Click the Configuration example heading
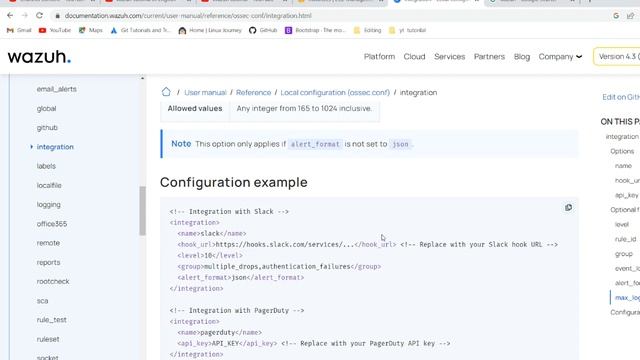This screenshot has width=640, height=360. click(x=233, y=182)
